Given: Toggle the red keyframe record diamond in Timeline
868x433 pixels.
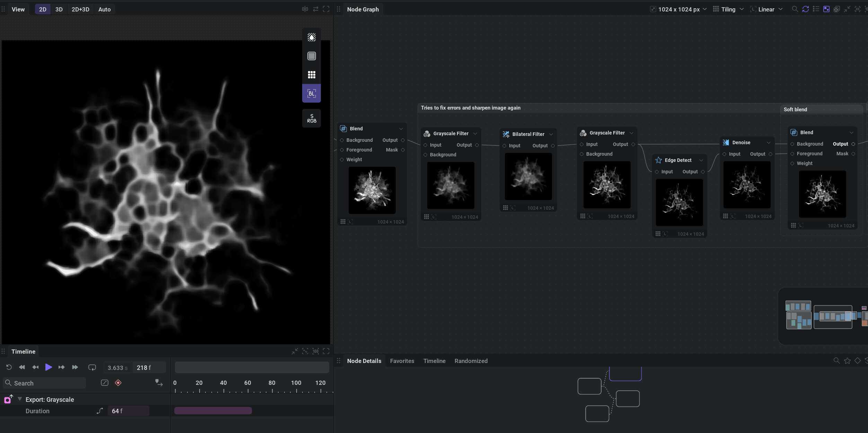Looking at the screenshot, I should [118, 383].
